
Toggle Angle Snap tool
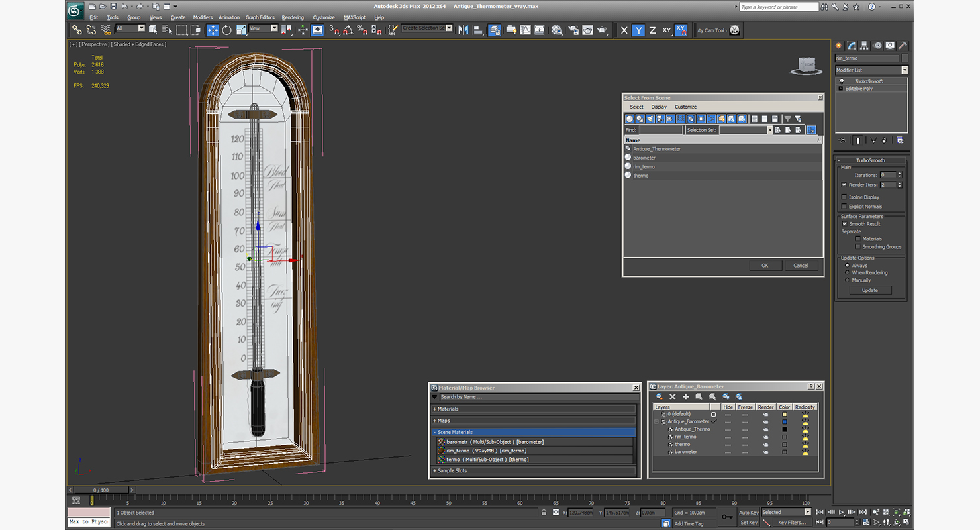pyautogui.click(x=348, y=30)
